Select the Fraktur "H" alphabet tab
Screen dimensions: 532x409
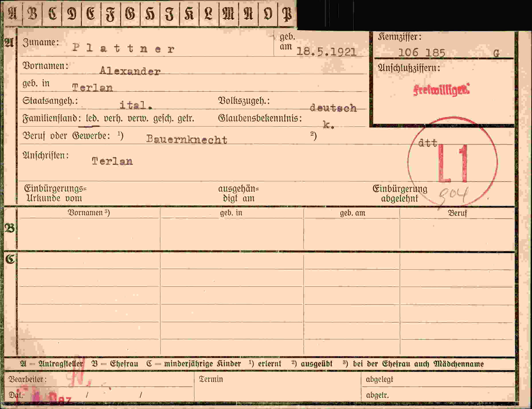point(150,13)
